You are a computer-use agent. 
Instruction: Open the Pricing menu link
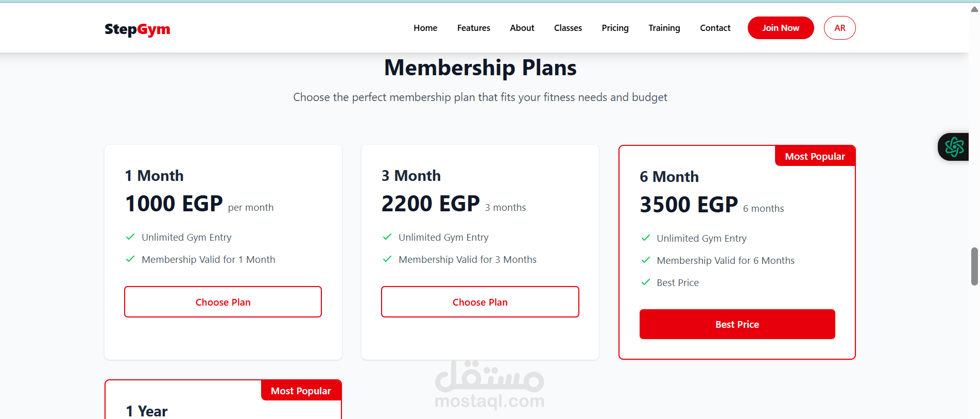coord(615,28)
